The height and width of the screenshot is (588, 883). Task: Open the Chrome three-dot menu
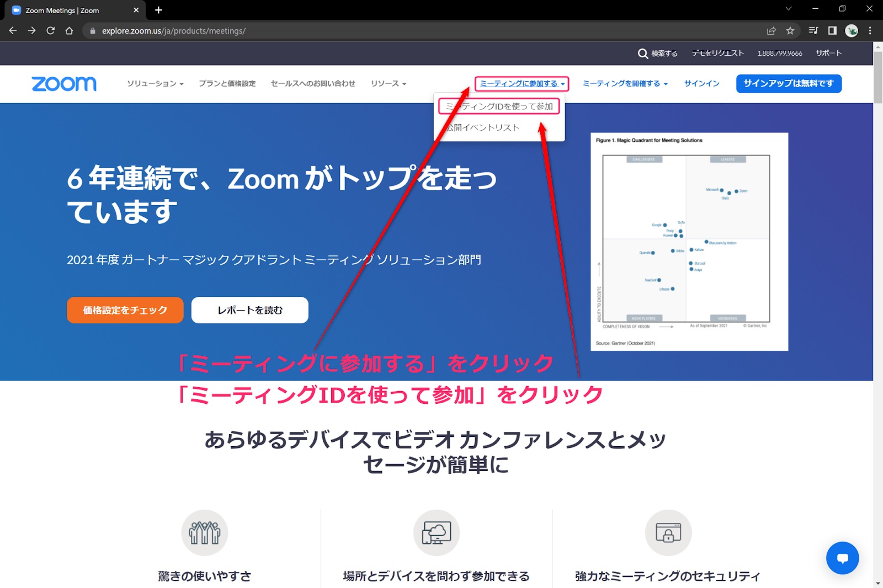click(870, 31)
